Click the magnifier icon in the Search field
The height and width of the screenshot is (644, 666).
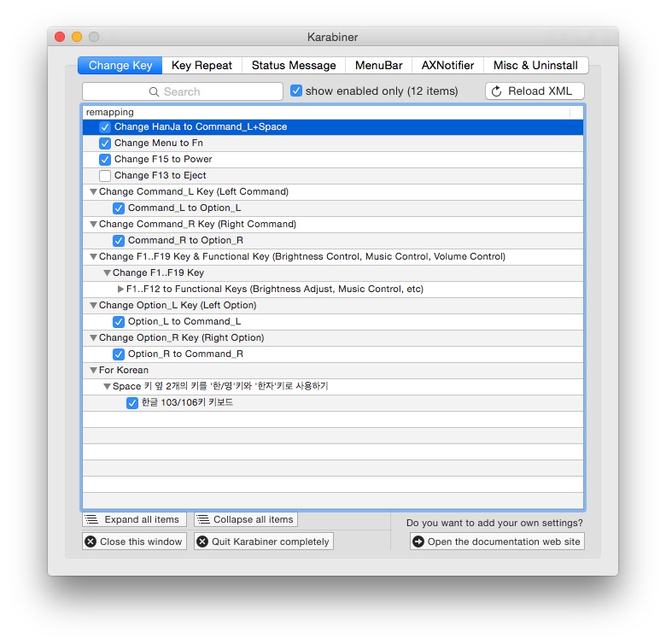coord(154,91)
